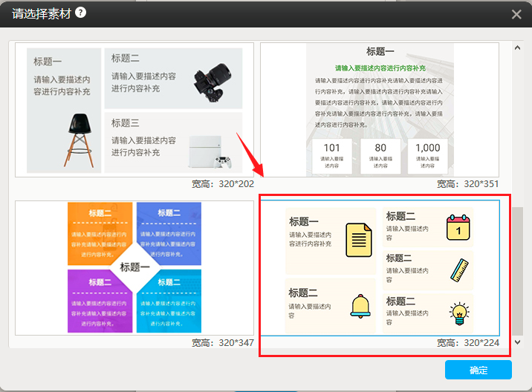This screenshot has height=392, width=532.
Task: Click the 101 statistic box
Action: click(x=331, y=154)
